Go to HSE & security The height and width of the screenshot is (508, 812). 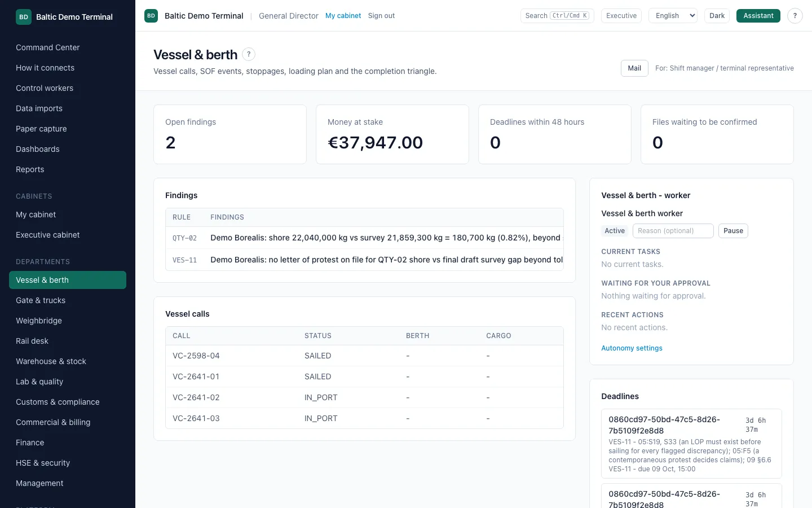tap(68, 463)
